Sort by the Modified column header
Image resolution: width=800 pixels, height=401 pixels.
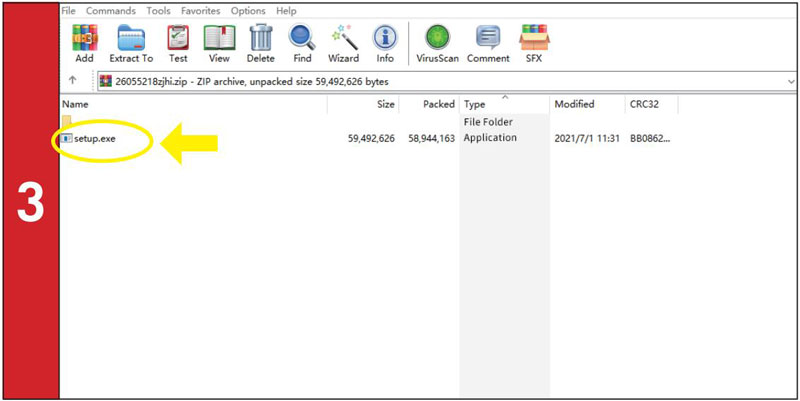tap(574, 104)
